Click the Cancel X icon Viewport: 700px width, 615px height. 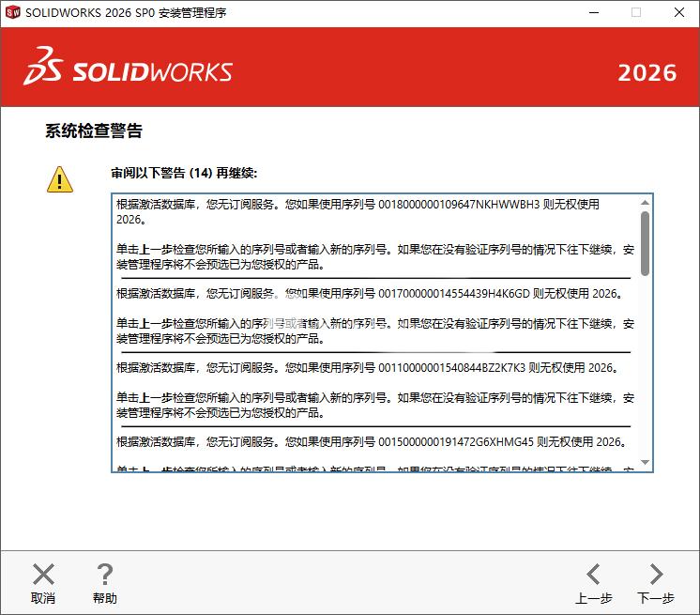click(x=43, y=575)
